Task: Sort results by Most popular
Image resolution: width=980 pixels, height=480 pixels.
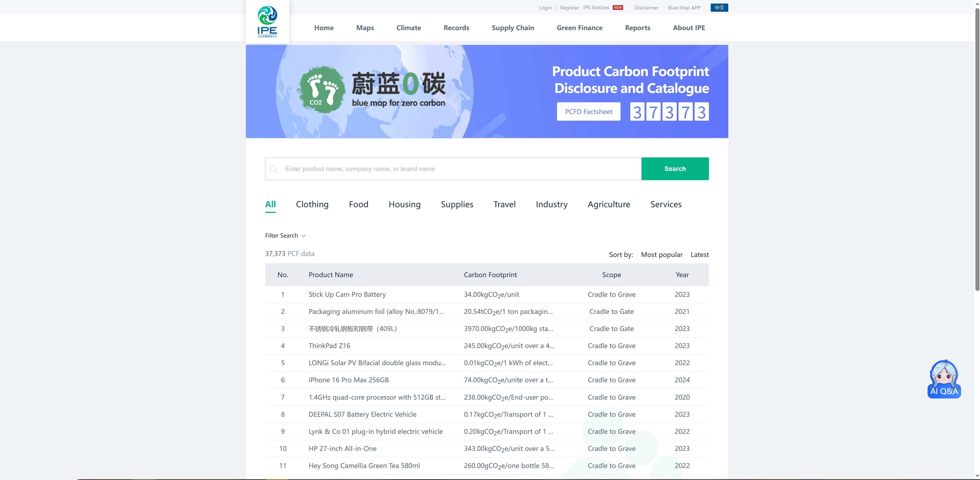Action: (x=662, y=254)
